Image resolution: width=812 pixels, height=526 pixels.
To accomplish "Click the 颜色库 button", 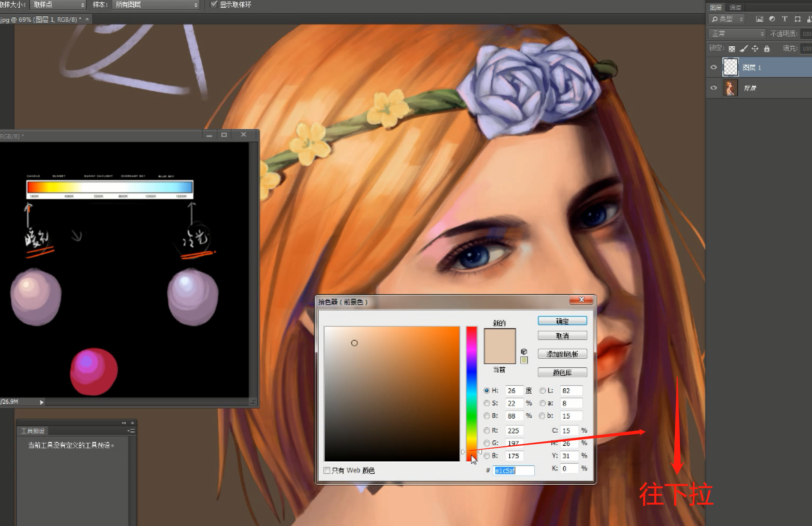I will (x=562, y=372).
